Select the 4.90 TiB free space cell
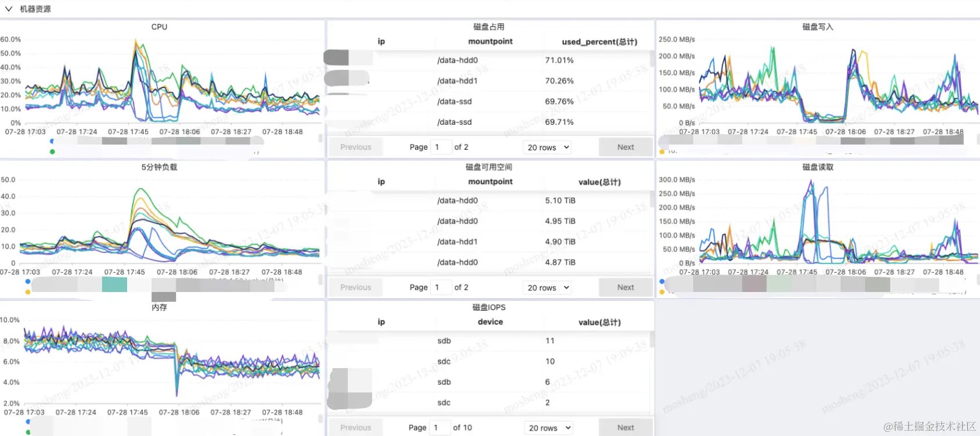This screenshot has height=436, width=980. [560, 242]
